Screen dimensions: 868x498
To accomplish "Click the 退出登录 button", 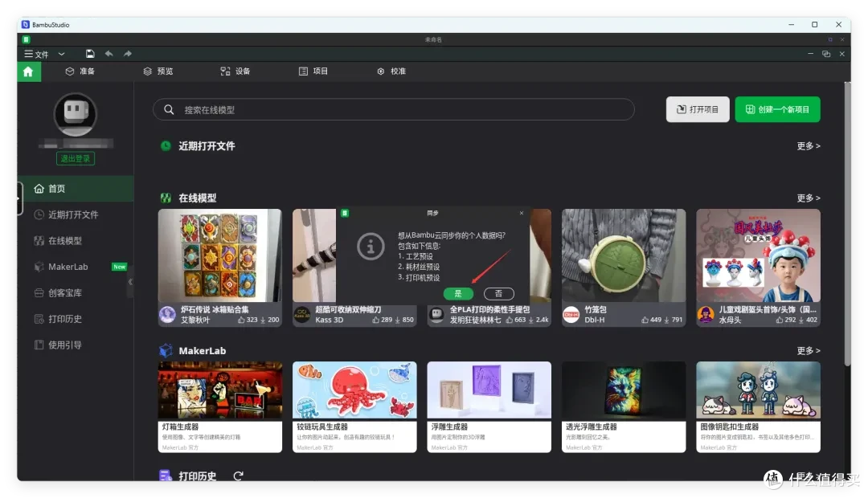I will click(76, 159).
